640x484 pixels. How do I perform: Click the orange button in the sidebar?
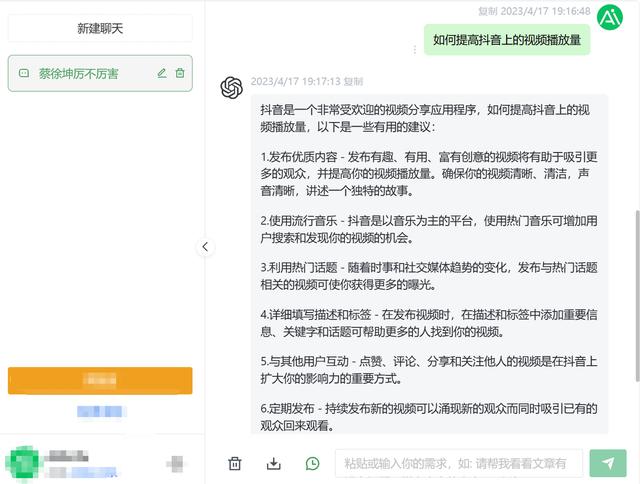point(100,381)
